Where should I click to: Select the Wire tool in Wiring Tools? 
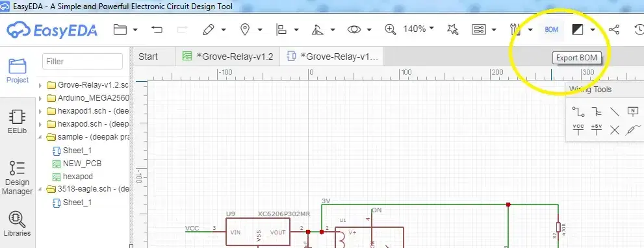point(578,112)
